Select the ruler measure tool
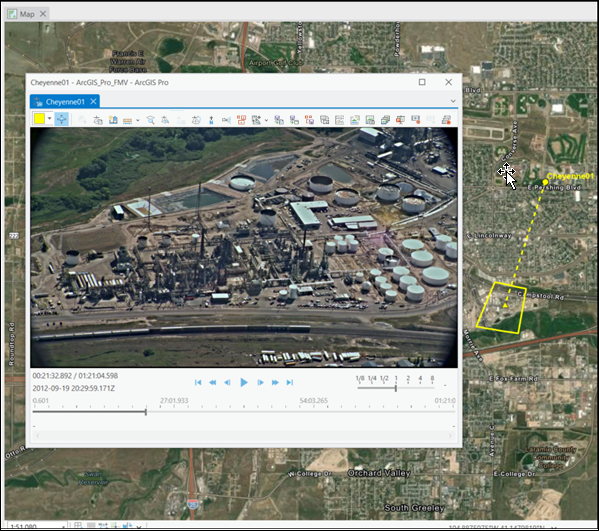This screenshot has height=531, width=599. tap(127, 120)
